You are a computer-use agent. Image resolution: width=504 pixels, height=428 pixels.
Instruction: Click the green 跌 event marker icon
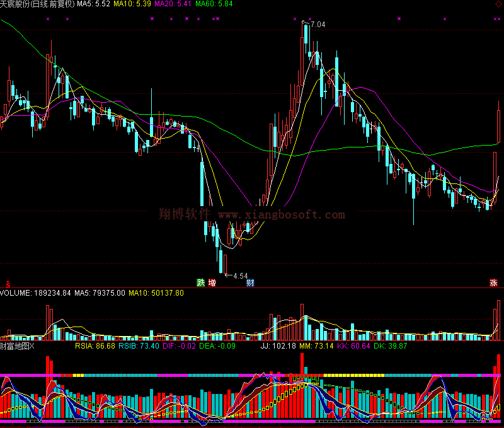201,282
